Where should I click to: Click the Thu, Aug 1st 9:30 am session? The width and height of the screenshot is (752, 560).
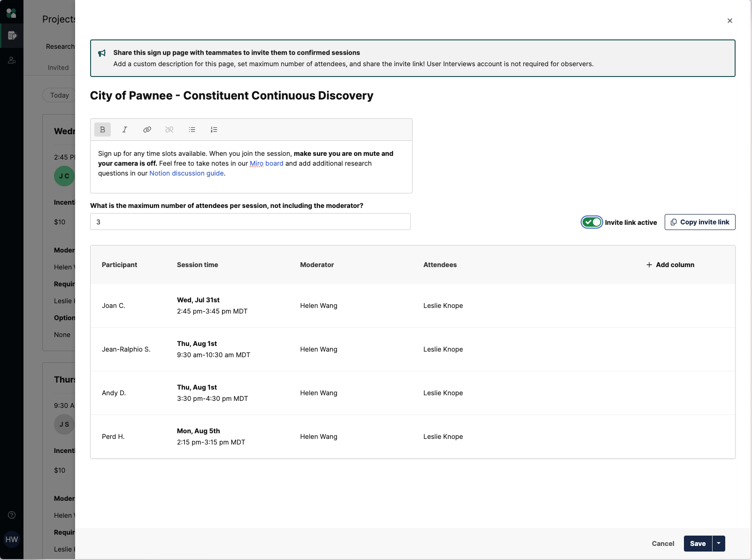(214, 349)
